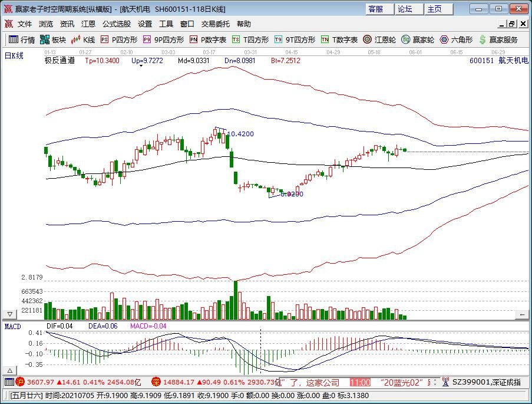Click the Dn=8.0981 value
The image size is (532, 404).
[x=240, y=61]
